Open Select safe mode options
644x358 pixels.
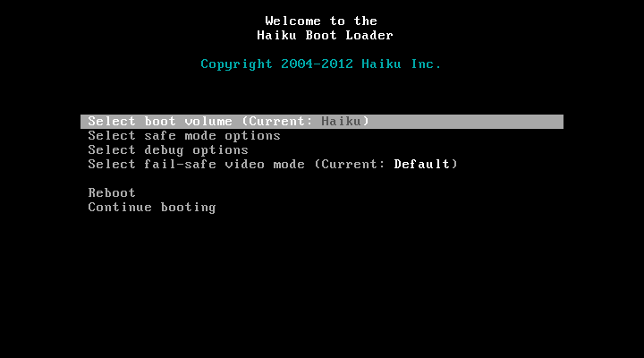[x=184, y=136]
